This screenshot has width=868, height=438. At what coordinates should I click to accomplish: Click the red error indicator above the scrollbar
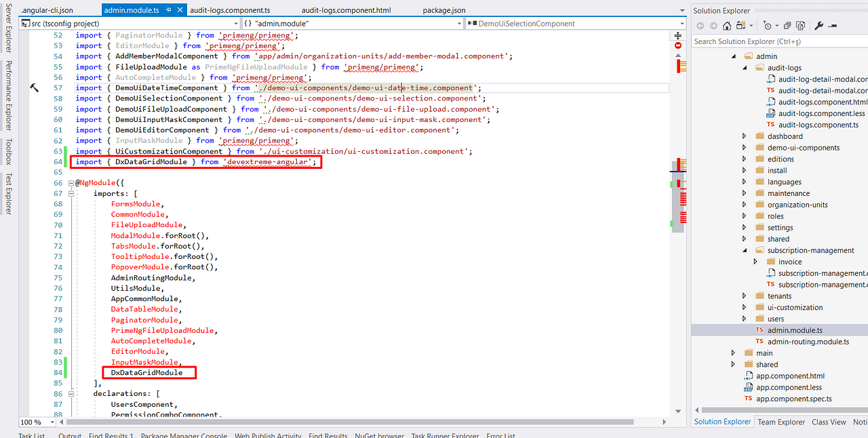[x=678, y=45]
